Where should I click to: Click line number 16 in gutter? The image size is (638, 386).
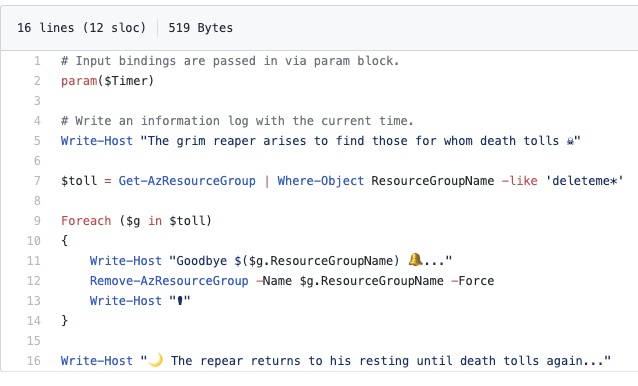(x=34, y=361)
